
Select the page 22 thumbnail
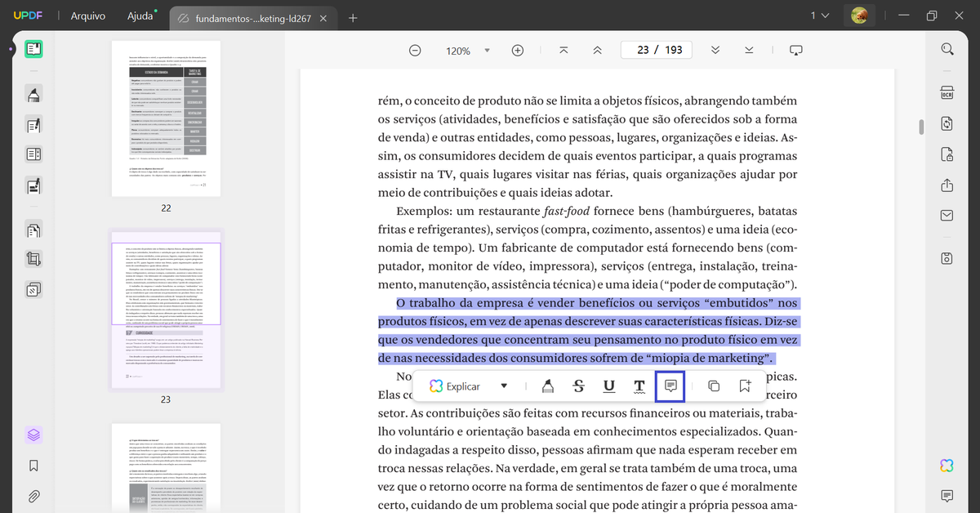[x=166, y=117]
